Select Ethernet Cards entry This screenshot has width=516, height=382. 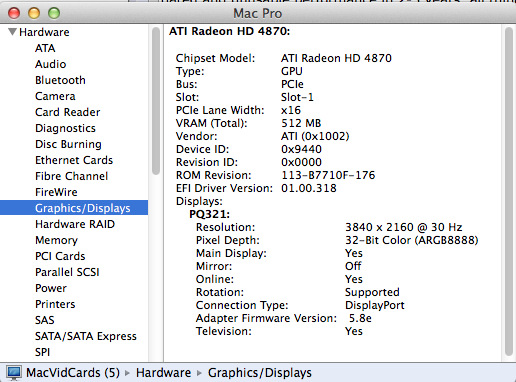74,160
